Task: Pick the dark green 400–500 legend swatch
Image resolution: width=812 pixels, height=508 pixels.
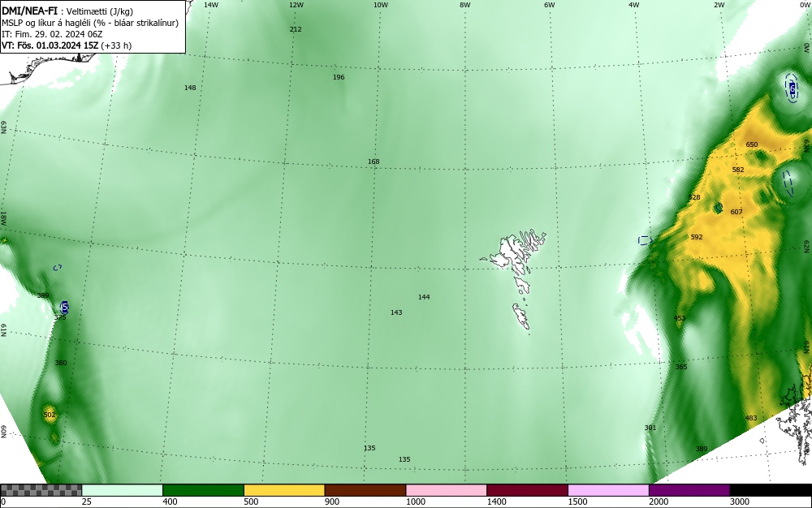Action: [x=203, y=490]
